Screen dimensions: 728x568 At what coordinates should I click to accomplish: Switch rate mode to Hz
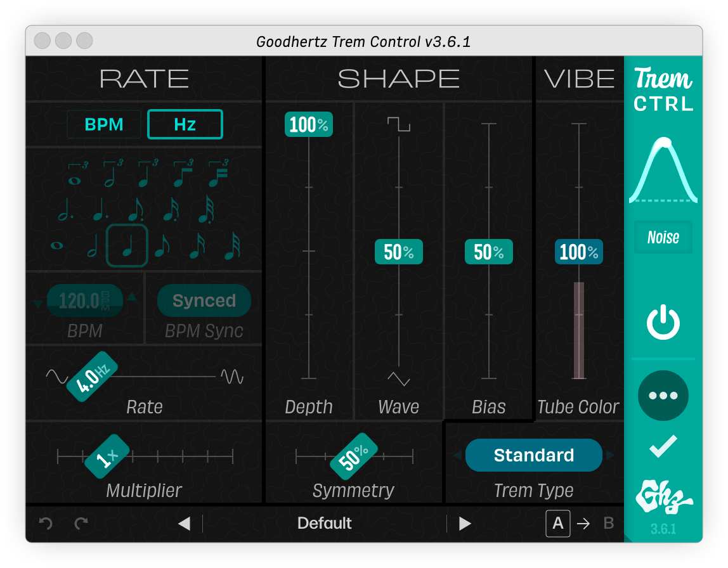pos(185,124)
